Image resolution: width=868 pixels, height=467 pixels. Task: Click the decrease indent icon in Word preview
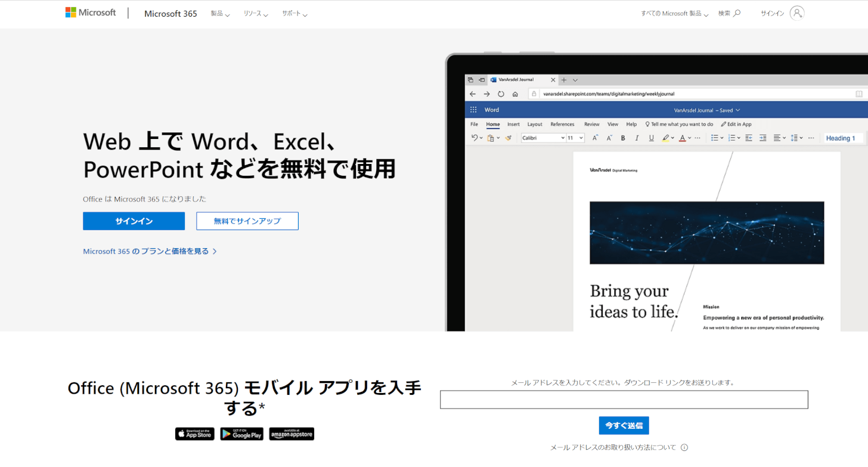point(749,138)
